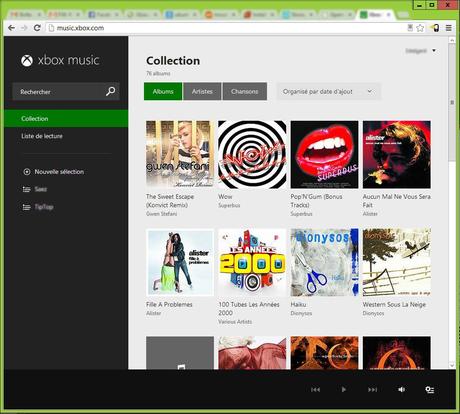Open the Haiku album cover
Viewport: 460px width, 414px height.
[324, 262]
